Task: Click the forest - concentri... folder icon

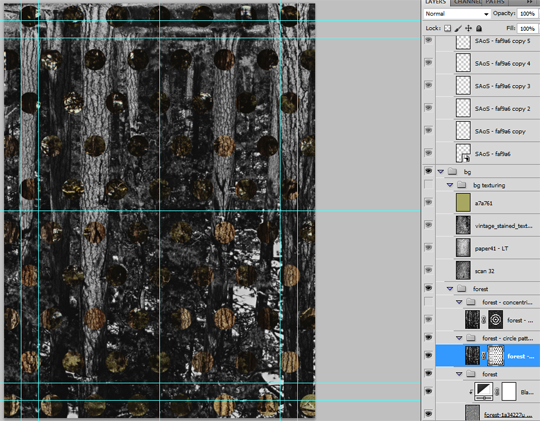Action: tap(471, 302)
